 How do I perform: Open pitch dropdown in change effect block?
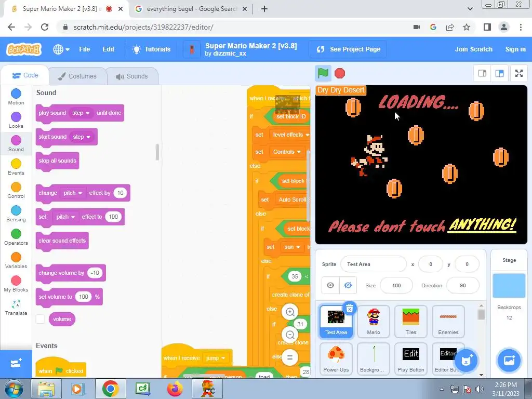click(73, 193)
